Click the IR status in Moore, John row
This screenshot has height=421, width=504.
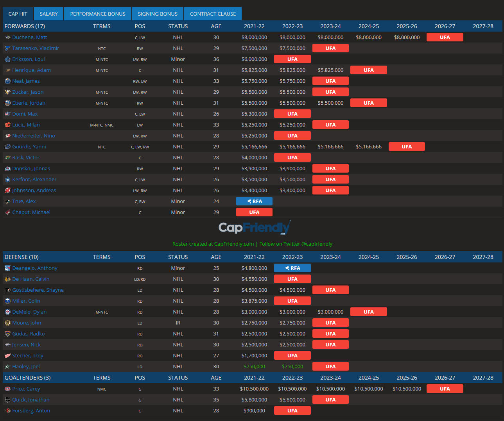pyautogui.click(x=178, y=323)
